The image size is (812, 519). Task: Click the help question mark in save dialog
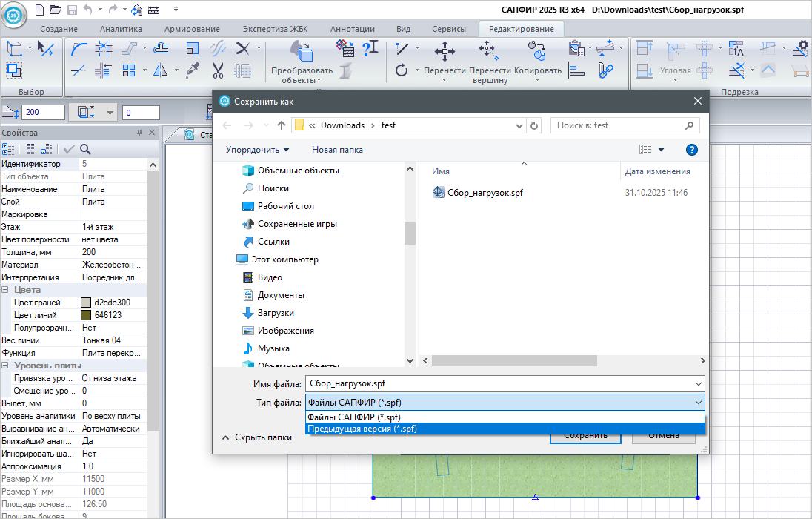[x=691, y=150]
